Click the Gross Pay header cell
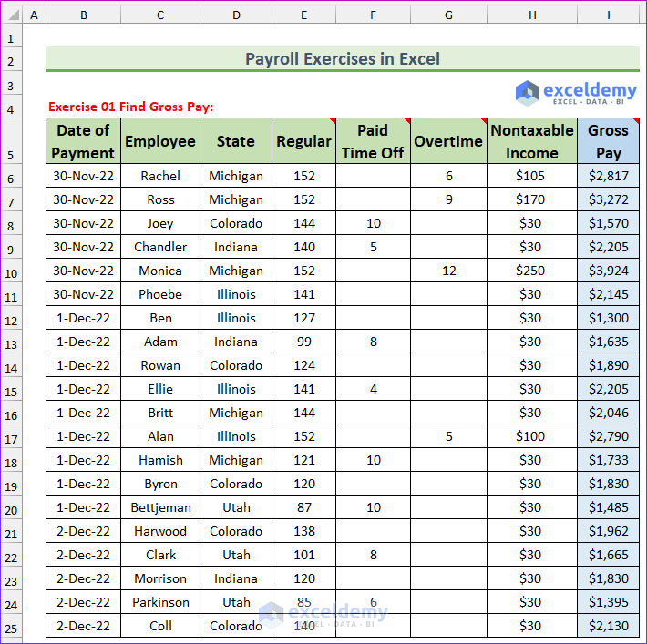This screenshot has height=644, width=647. [608, 141]
